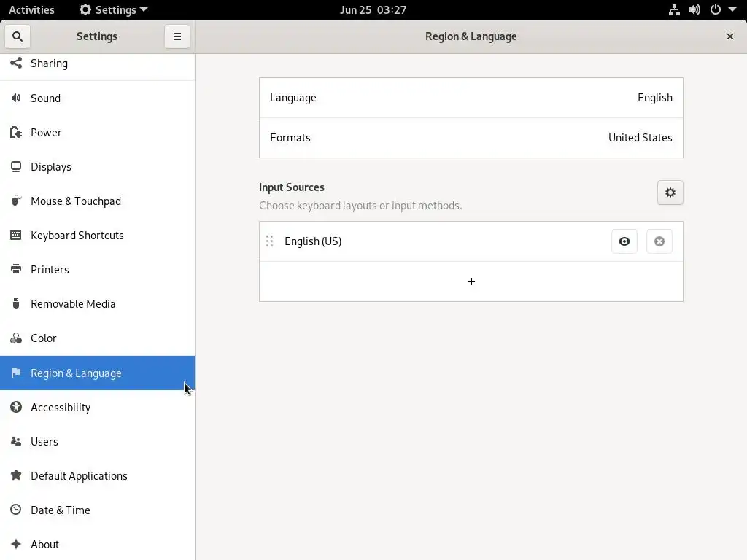747x560 pixels.
Task: Open Input Sources options gear button
Action: click(x=670, y=192)
